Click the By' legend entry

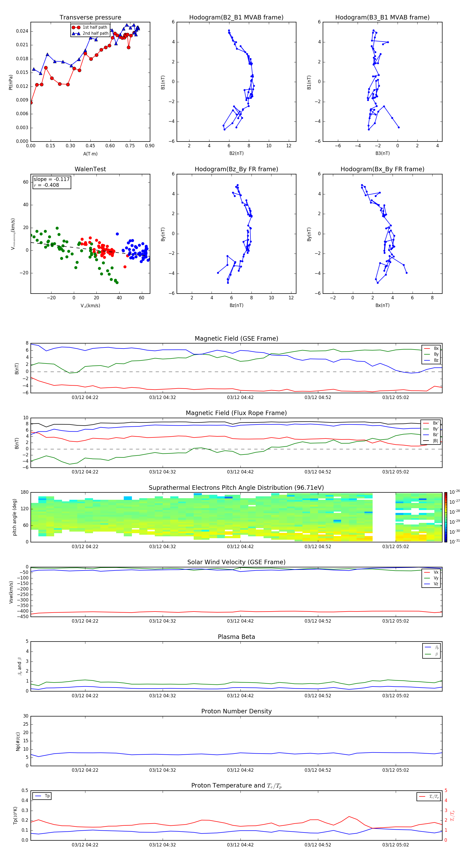431,429
